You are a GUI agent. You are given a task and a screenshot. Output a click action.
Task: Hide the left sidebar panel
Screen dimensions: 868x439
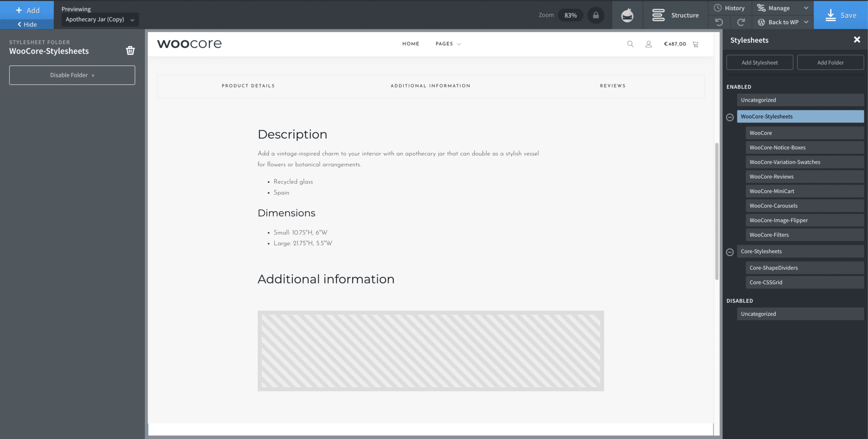coord(27,24)
